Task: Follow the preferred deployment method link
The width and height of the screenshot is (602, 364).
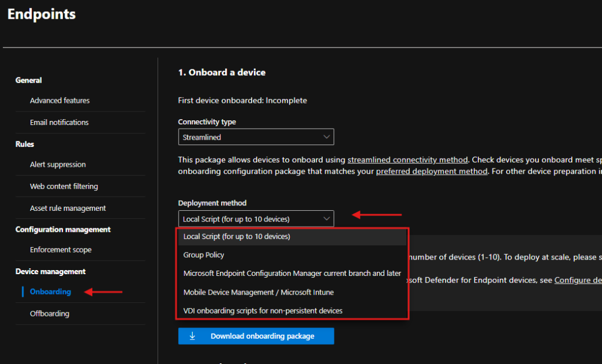Action: (x=432, y=171)
